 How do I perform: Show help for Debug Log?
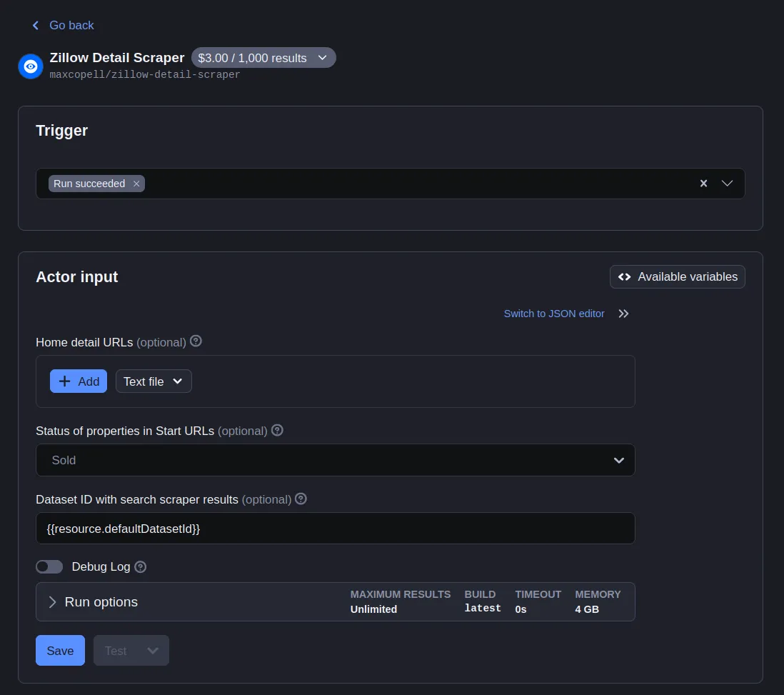pos(141,567)
